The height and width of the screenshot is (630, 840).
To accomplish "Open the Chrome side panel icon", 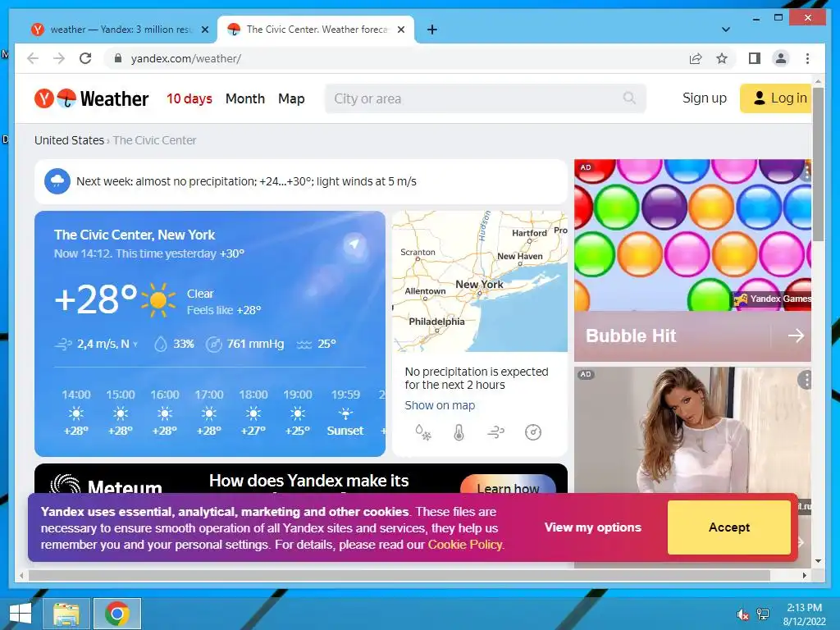I will [x=755, y=58].
